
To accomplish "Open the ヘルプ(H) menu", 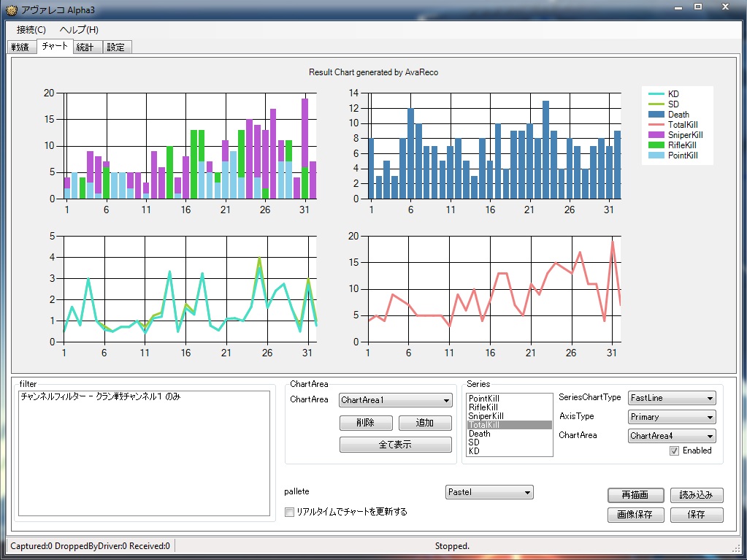I will pyautogui.click(x=79, y=29).
